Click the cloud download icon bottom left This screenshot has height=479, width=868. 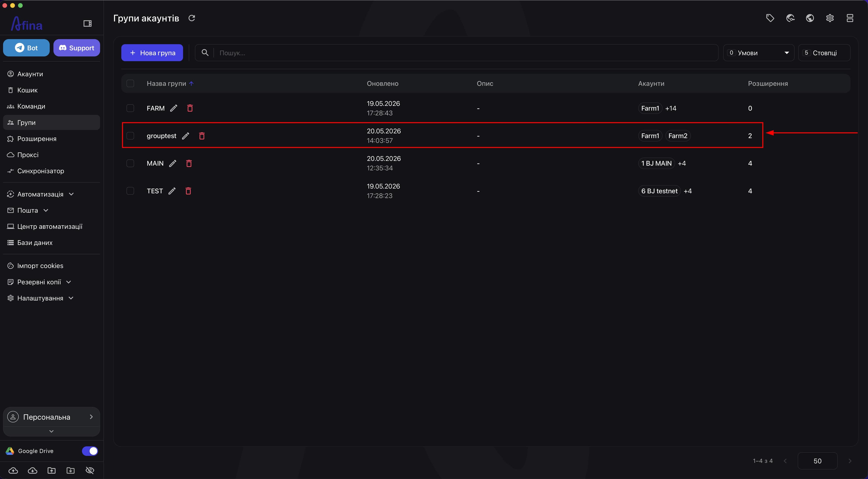[x=32, y=471]
